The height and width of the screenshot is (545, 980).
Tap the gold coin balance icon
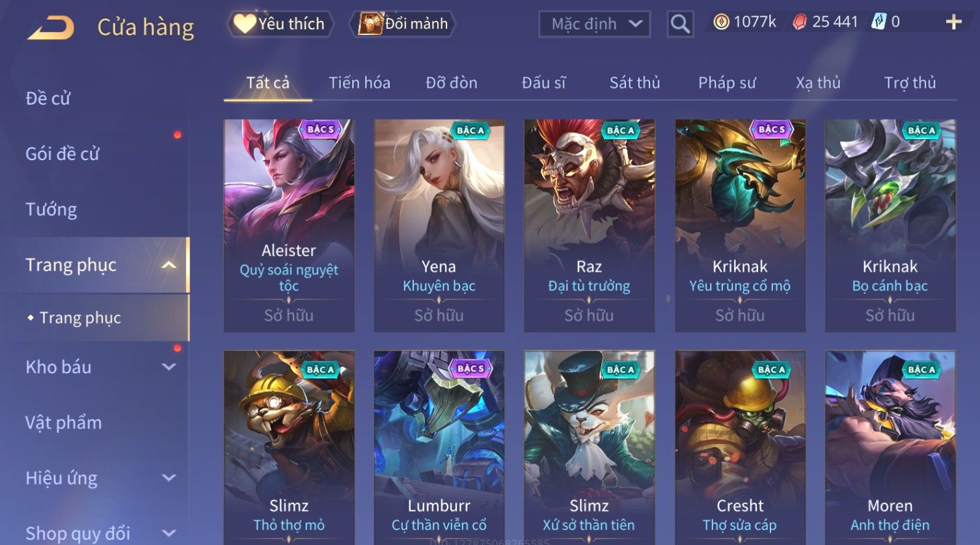coord(721,22)
